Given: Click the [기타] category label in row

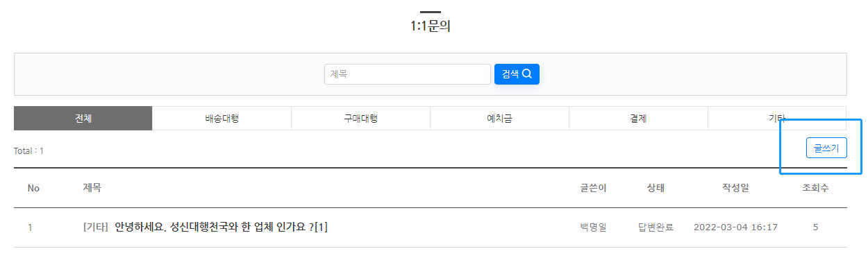Looking at the screenshot, I should tap(96, 227).
